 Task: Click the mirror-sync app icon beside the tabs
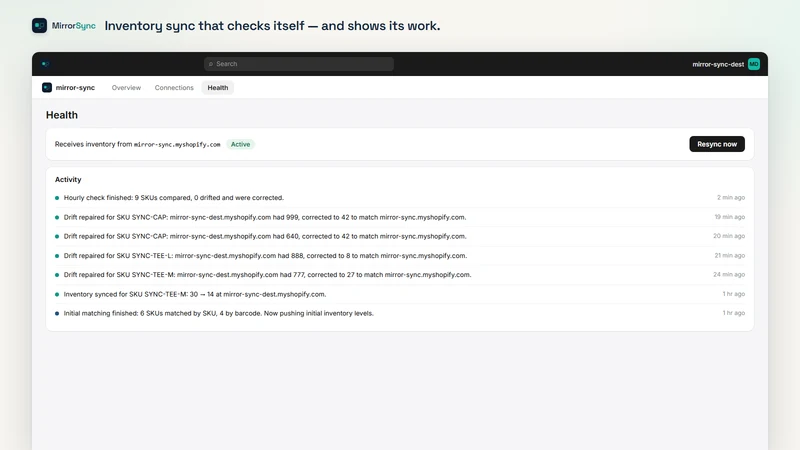tap(47, 88)
